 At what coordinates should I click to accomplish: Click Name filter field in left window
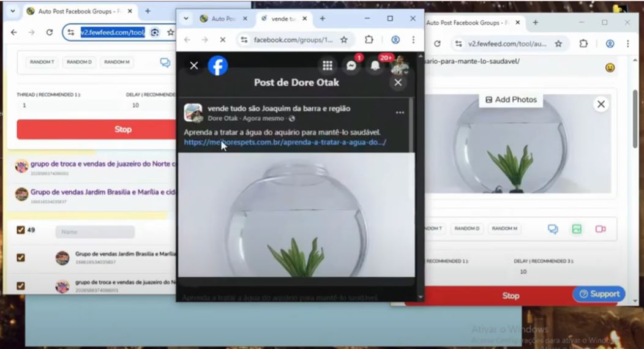pyautogui.click(x=95, y=232)
